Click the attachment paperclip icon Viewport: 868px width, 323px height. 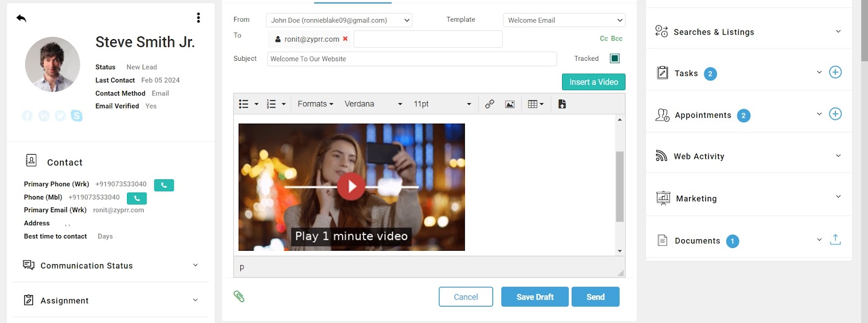(x=239, y=296)
